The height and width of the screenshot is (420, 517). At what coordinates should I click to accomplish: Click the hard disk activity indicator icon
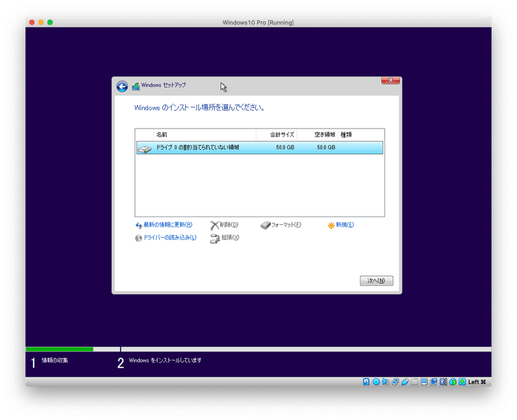(366, 381)
